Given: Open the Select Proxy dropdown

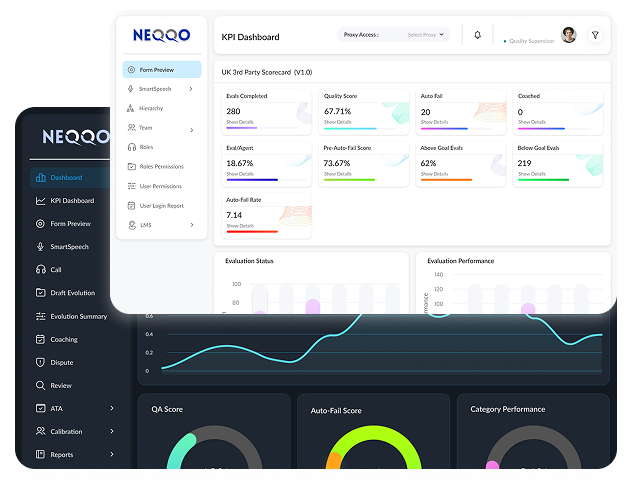Looking at the screenshot, I should click(425, 35).
